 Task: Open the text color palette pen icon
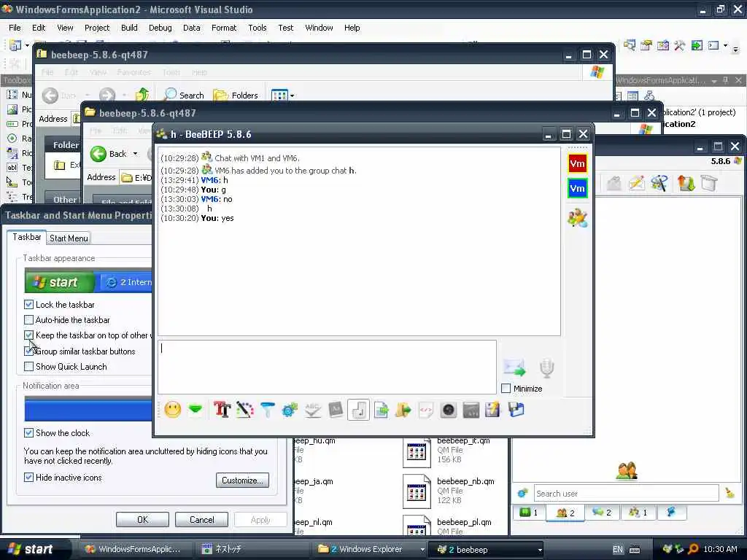[x=244, y=410]
